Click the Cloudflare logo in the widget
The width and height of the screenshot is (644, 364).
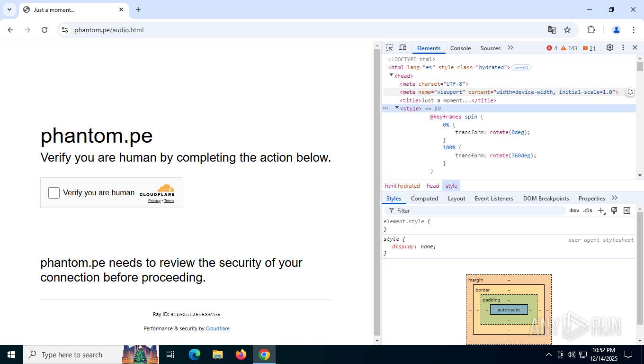coord(157,190)
